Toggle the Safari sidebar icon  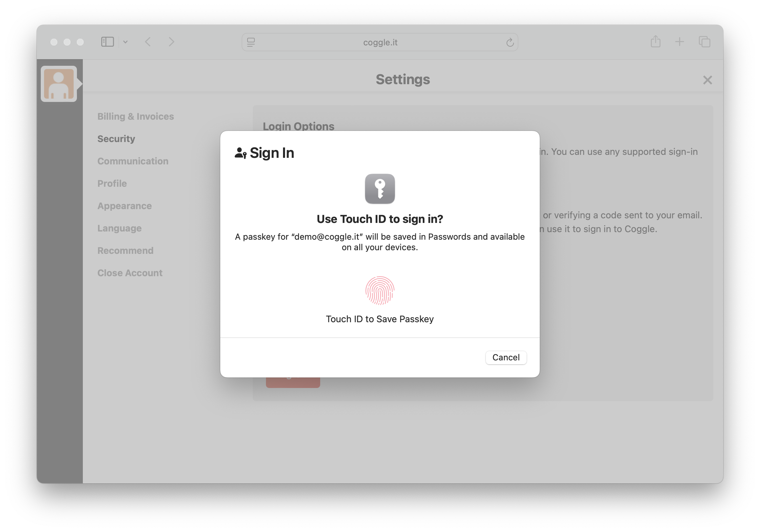tap(107, 42)
